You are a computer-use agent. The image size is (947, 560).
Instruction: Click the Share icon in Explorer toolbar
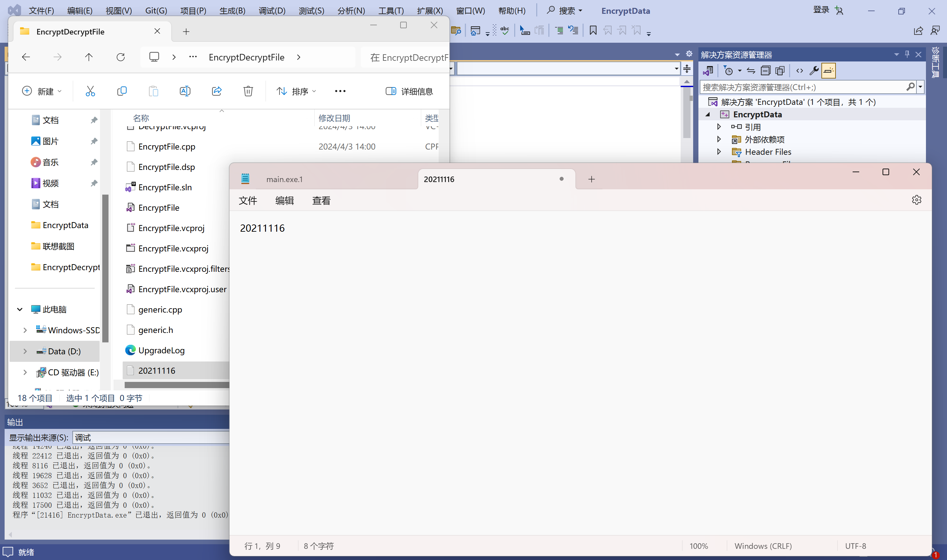(x=217, y=91)
